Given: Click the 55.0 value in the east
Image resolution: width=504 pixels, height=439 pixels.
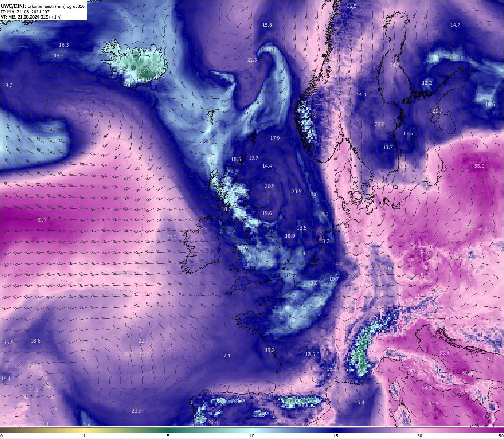Looking at the screenshot, I should coord(479,166).
